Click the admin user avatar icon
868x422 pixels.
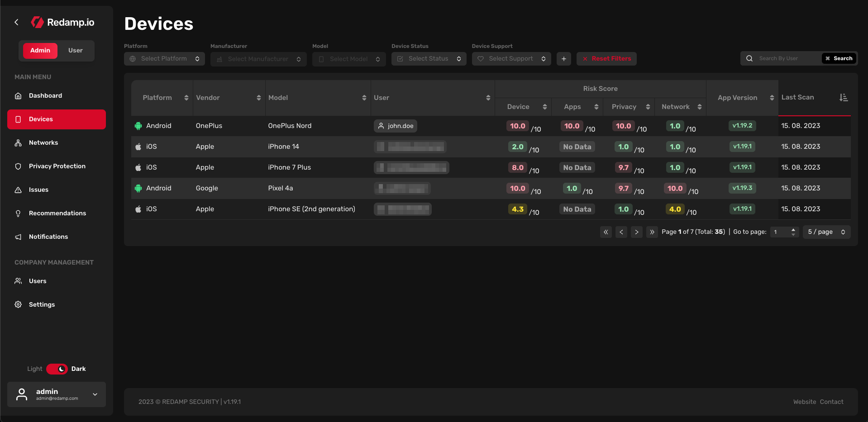(22, 394)
